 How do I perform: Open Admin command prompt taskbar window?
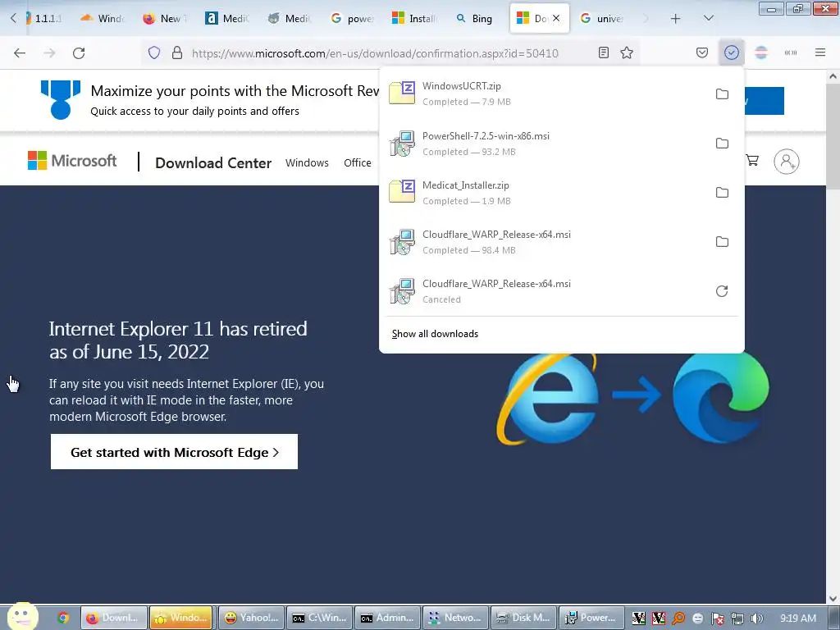click(388, 618)
